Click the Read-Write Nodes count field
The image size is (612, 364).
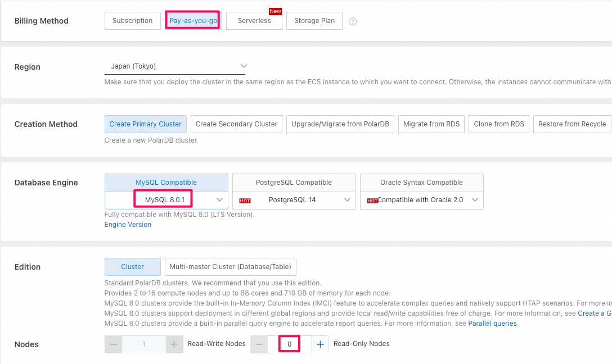143,344
